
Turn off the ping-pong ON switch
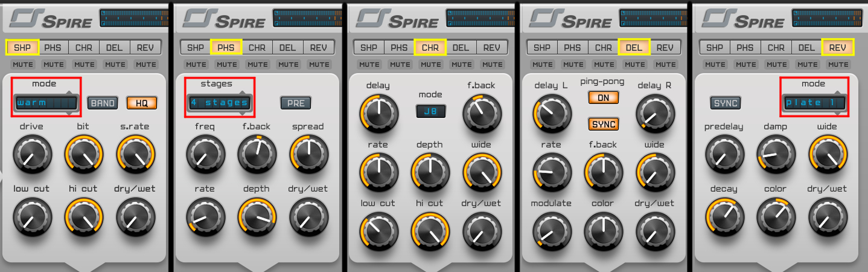pos(604,97)
